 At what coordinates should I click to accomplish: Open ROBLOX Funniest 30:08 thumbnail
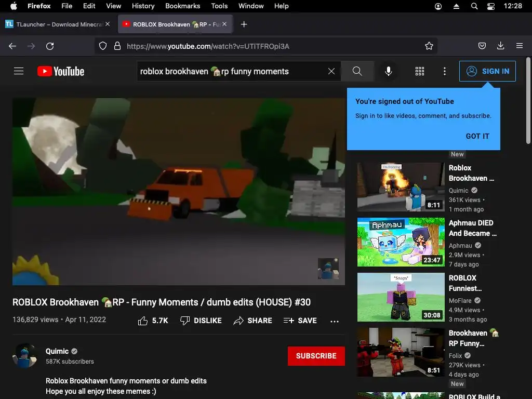[x=401, y=297]
